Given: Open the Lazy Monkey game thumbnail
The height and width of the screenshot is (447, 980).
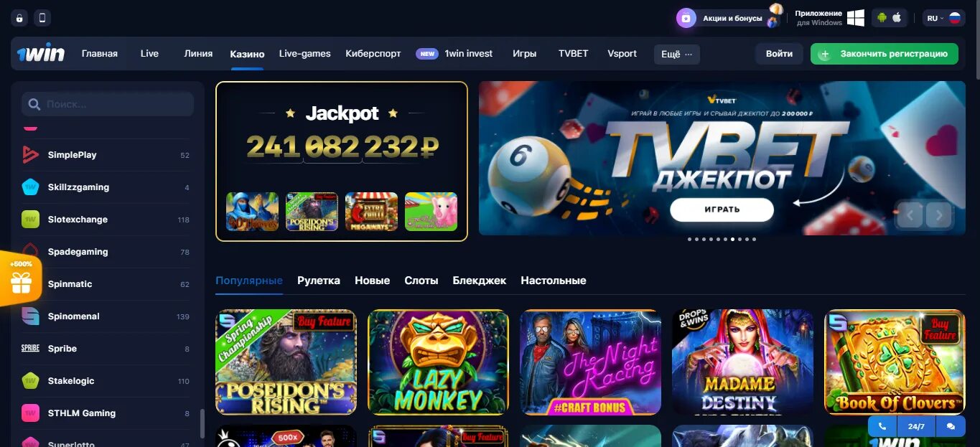Looking at the screenshot, I should (x=438, y=362).
